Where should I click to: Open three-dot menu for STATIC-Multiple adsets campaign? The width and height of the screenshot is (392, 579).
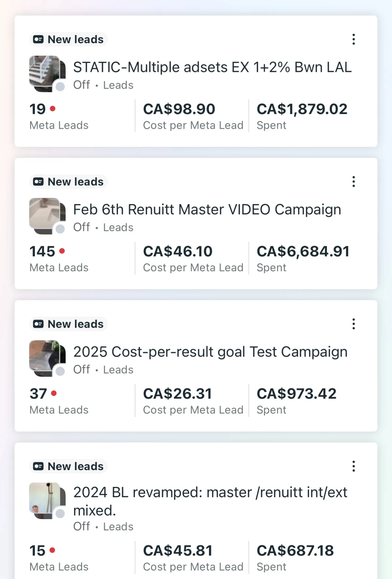pos(353,39)
